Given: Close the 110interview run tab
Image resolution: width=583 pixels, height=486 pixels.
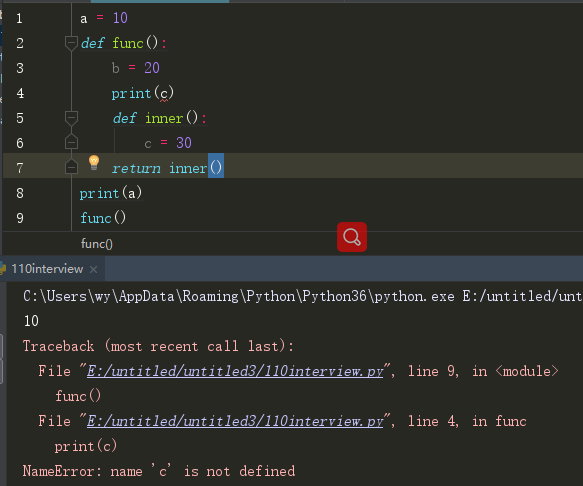Looking at the screenshot, I should tap(94, 269).
